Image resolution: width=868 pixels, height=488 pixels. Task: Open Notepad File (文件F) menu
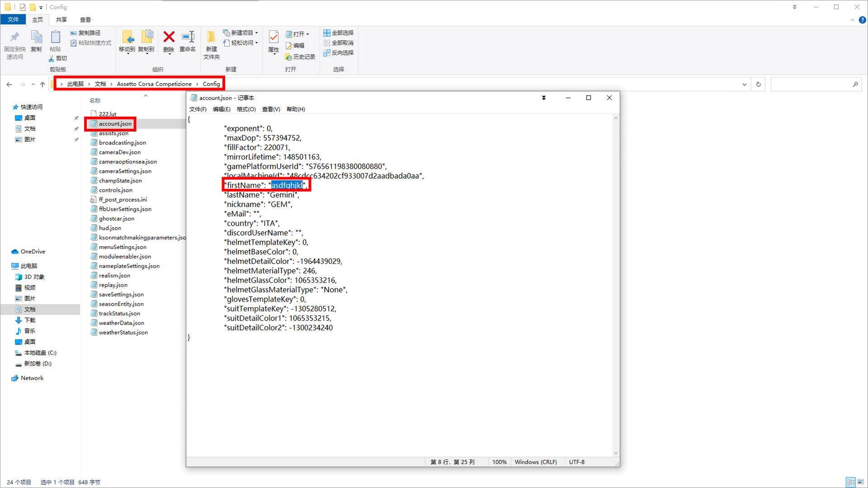[198, 109]
